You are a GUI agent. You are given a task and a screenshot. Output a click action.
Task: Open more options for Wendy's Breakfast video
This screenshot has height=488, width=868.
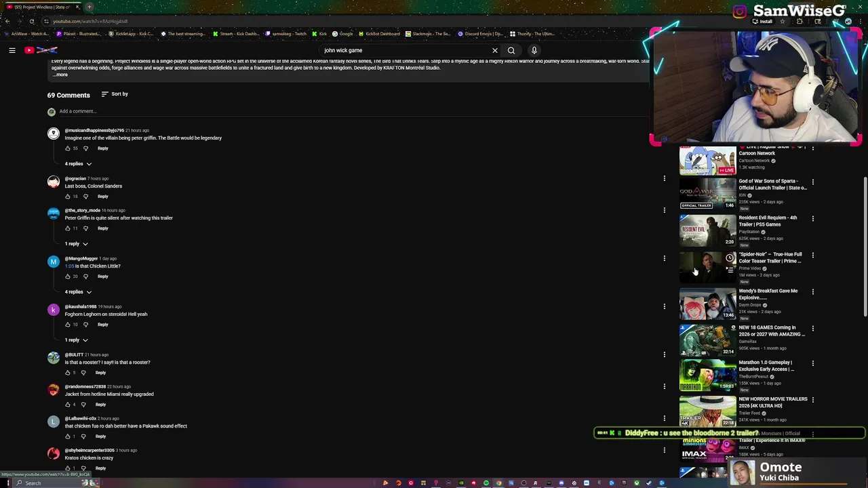(812, 291)
